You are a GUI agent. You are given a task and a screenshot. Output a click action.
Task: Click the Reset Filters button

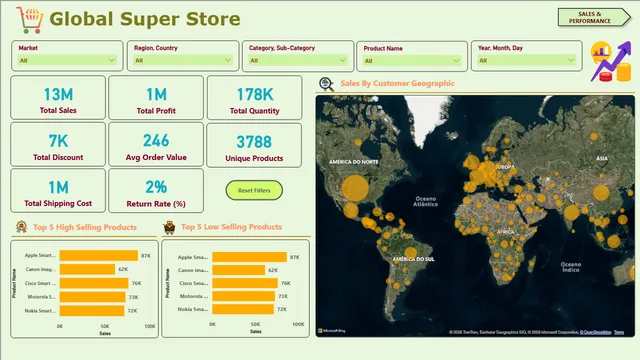point(254,190)
